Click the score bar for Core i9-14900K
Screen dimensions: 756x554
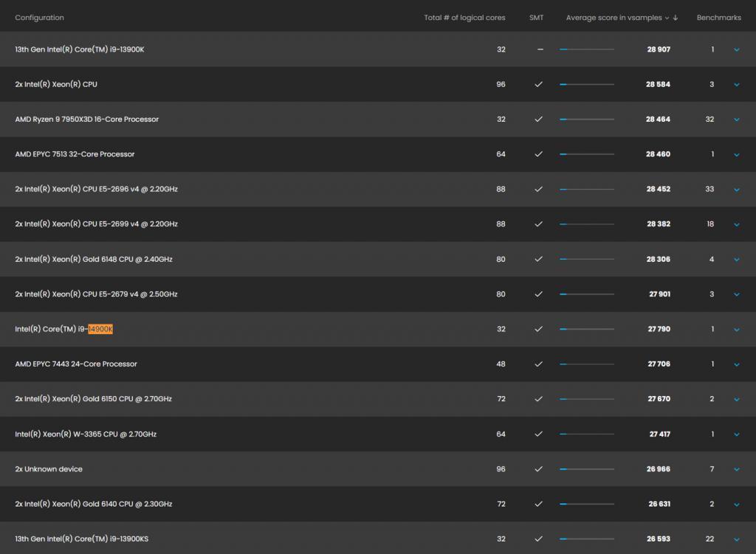click(587, 329)
